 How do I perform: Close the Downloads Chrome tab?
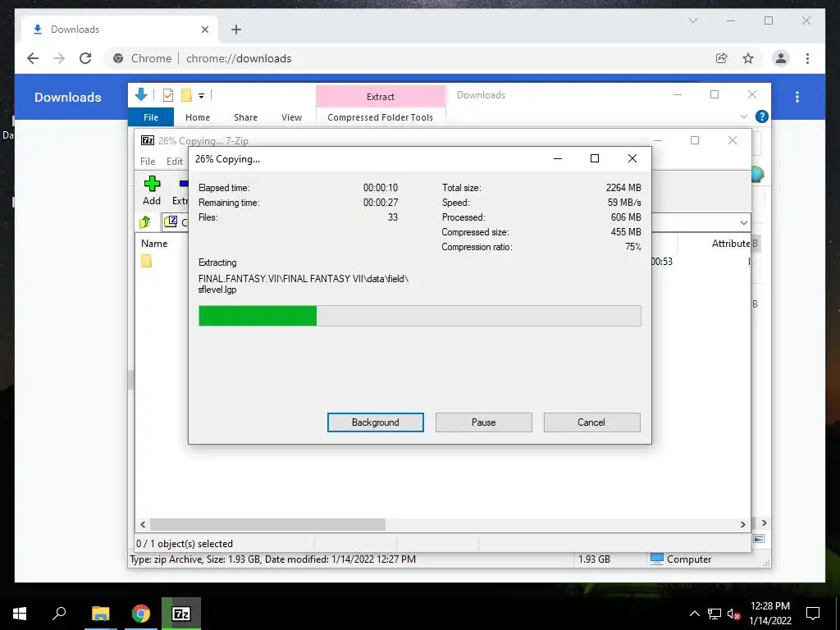tap(204, 30)
